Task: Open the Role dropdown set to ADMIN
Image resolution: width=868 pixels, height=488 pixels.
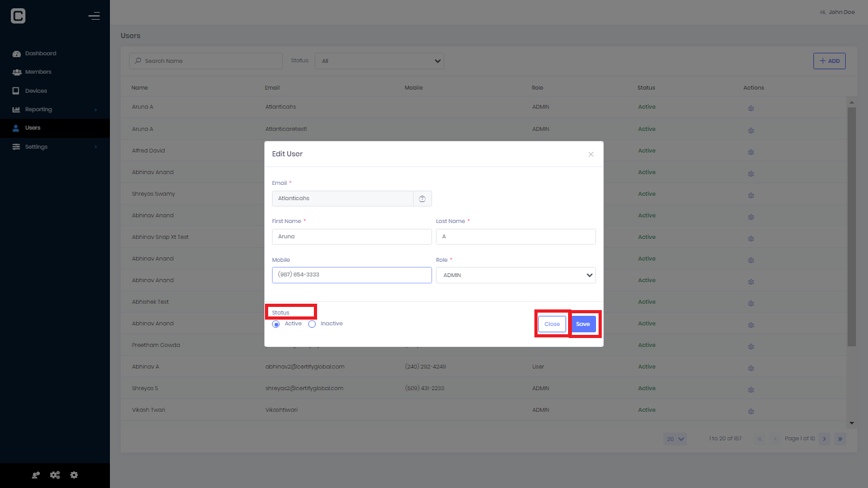Action: 515,275
